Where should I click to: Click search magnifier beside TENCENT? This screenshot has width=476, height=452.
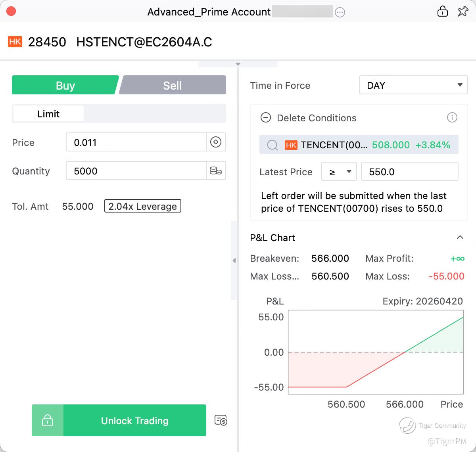coord(273,145)
